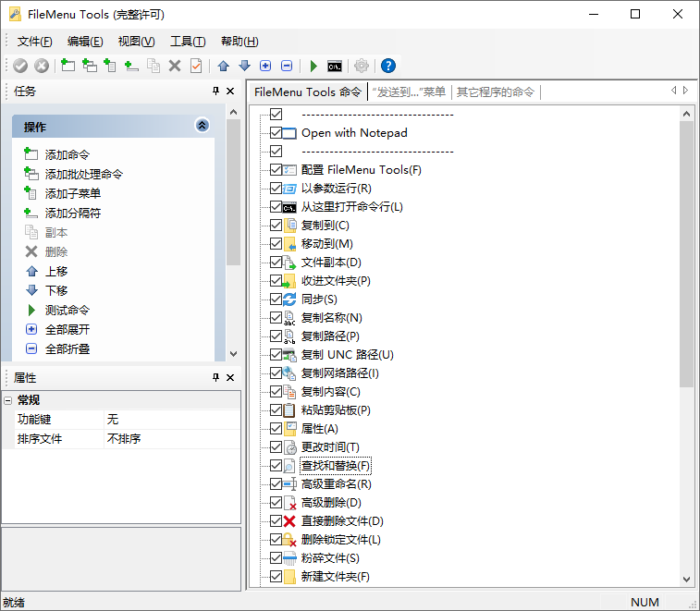Click the add command icon in toolbar
Screen dimensions: 700x611
tap(68, 66)
